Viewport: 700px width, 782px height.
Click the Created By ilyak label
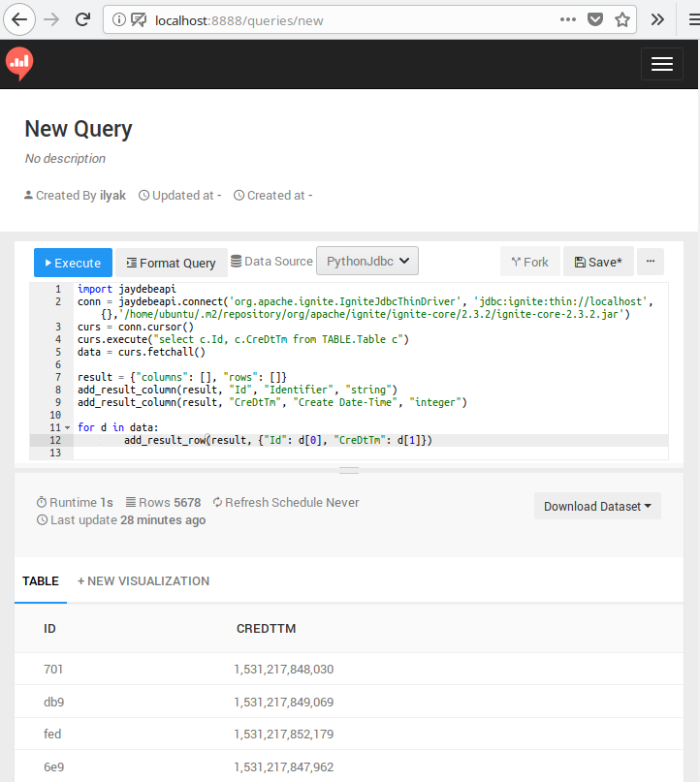pos(75,196)
